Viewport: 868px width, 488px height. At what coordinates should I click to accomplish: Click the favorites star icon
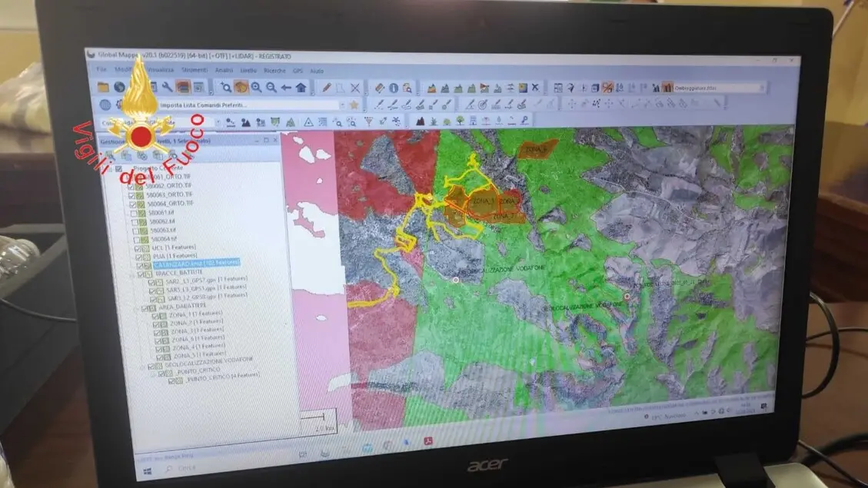coord(354,105)
